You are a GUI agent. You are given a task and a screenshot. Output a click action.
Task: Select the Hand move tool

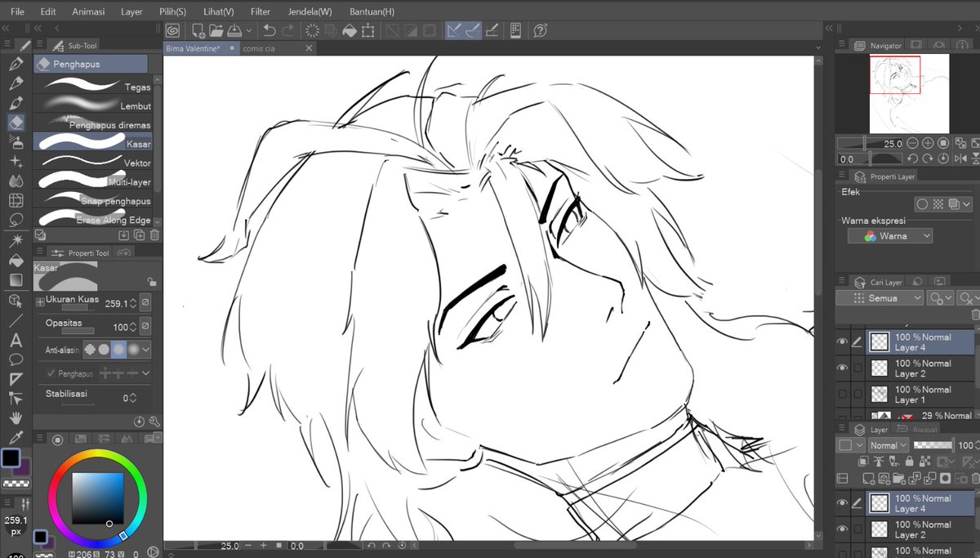16,418
